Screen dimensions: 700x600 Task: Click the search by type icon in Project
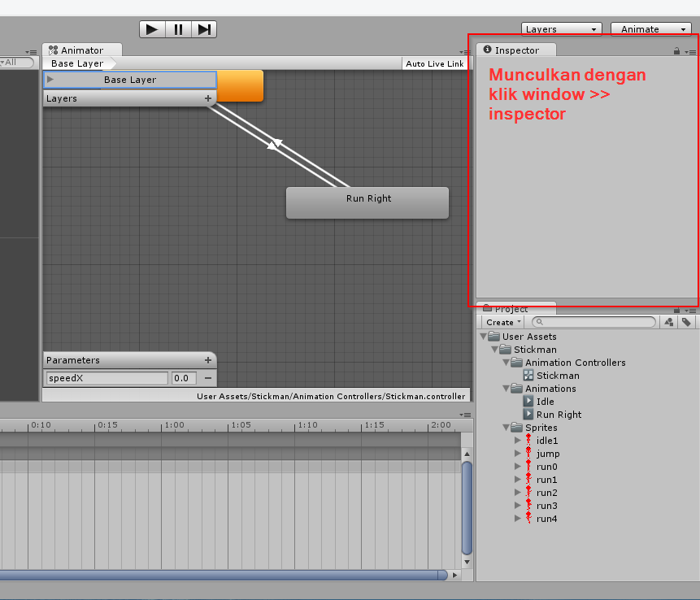point(668,322)
